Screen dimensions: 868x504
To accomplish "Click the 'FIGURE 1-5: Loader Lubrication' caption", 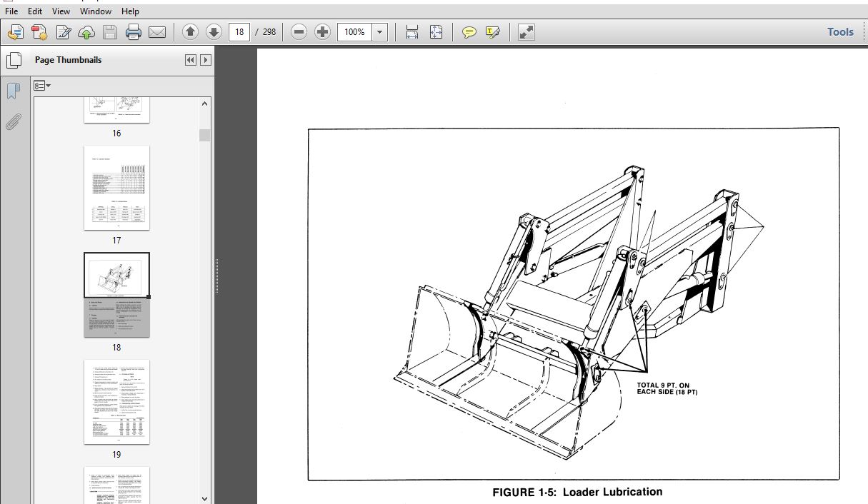I will (577, 492).
